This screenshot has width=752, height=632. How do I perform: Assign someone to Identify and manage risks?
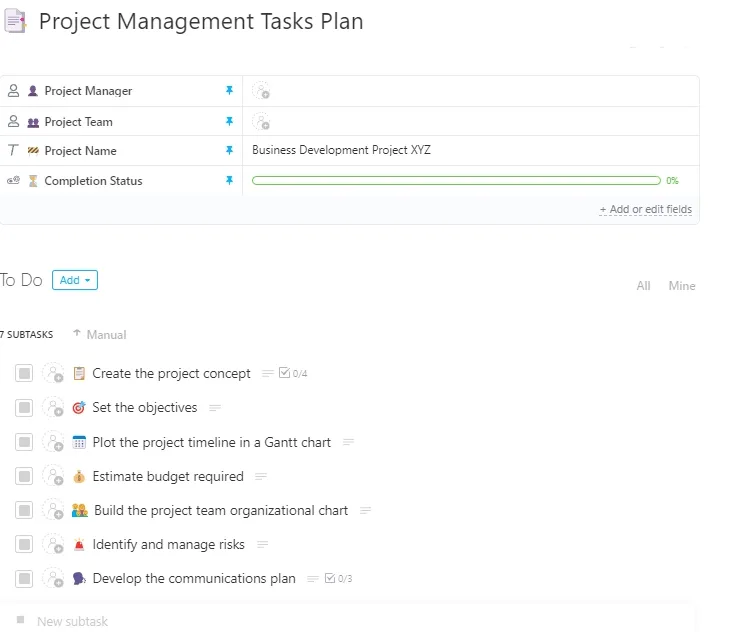53,544
